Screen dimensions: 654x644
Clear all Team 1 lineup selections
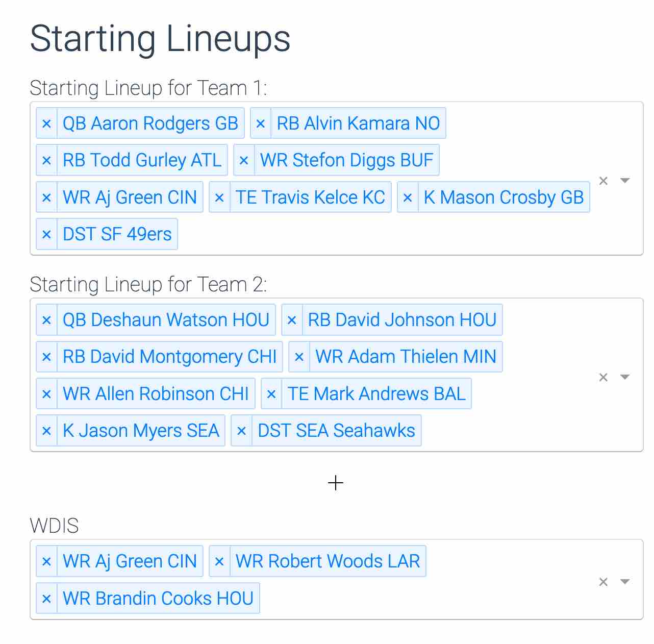pyautogui.click(x=603, y=181)
